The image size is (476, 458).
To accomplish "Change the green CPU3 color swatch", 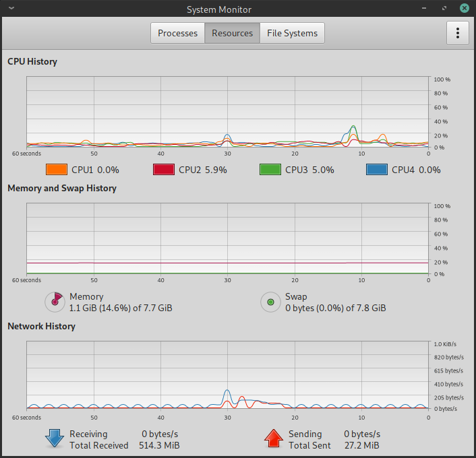I will (270, 170).
